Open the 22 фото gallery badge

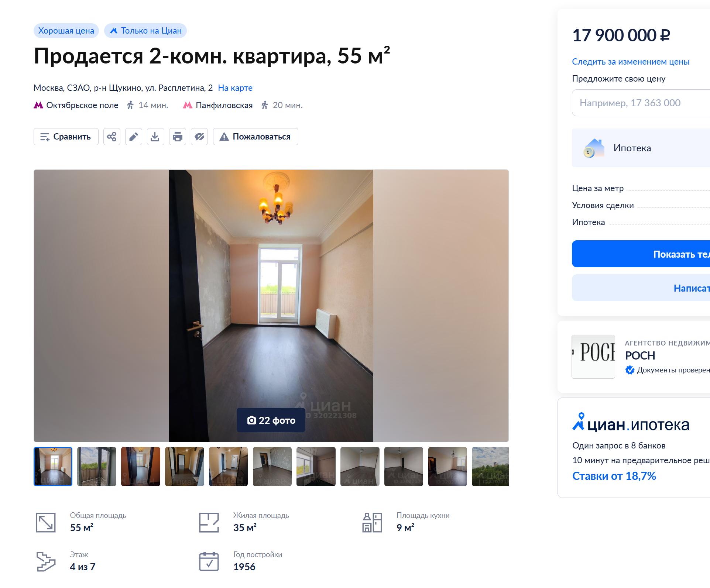[271, 420]
